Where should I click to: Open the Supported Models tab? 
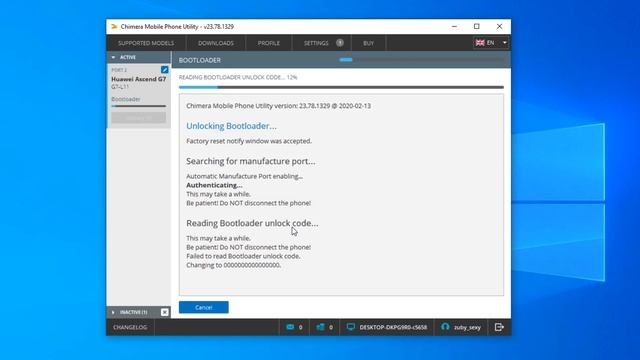(146, 43)
